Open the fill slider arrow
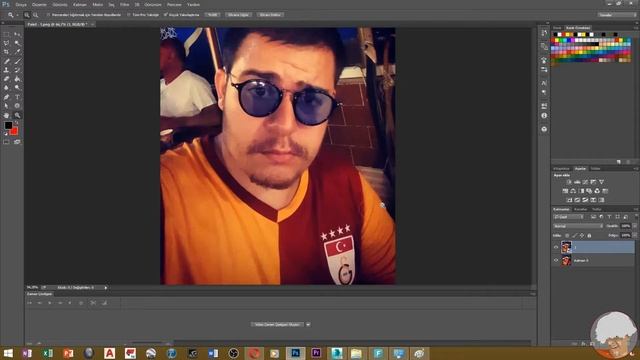 634,236
